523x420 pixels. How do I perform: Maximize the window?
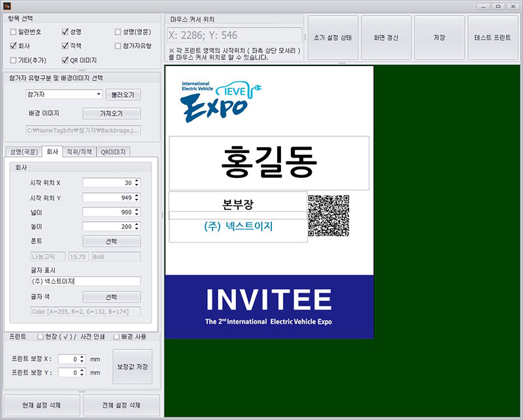click(498, 7)
